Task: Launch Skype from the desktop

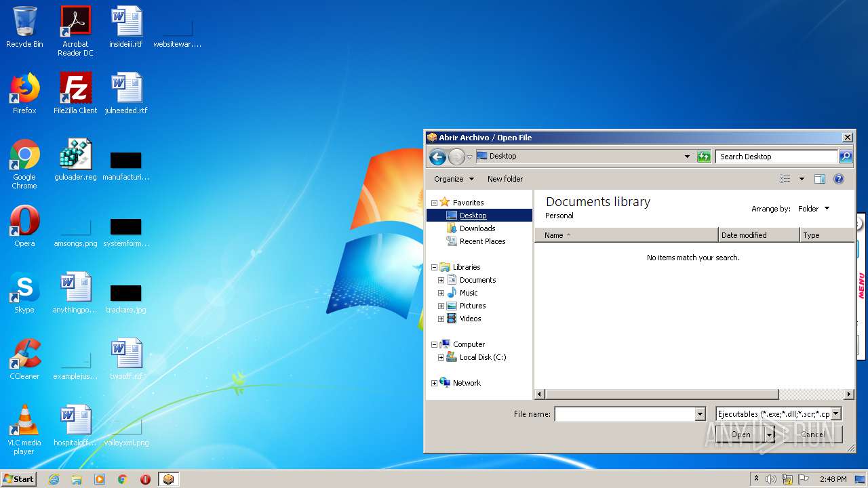Action: point(24,293)
